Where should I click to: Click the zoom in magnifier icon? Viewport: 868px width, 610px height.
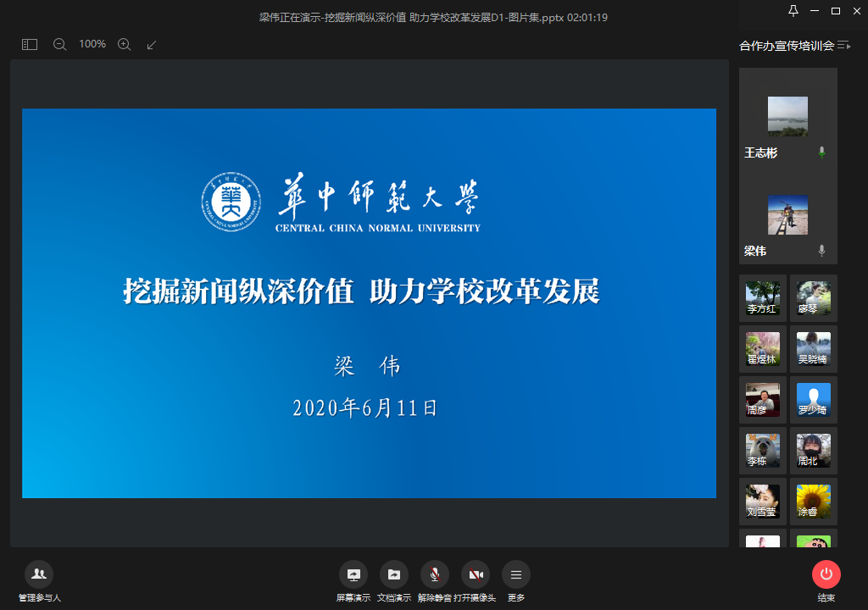pos(124,44)
